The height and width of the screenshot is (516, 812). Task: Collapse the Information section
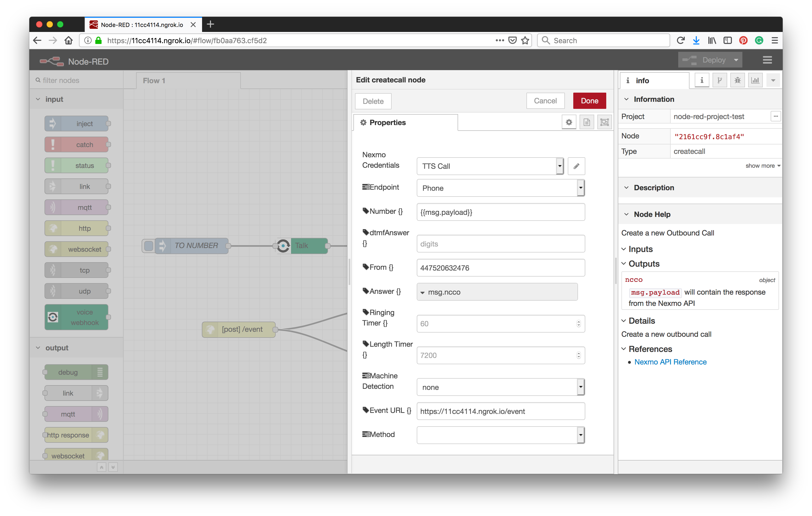click(626, 99)
